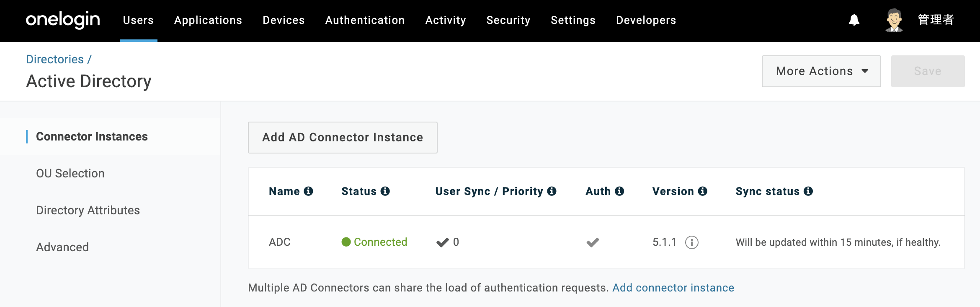The height and width of the screenshot is (307, 980).
Task: Select the Connector Instances tab
Action: [110, 137]
